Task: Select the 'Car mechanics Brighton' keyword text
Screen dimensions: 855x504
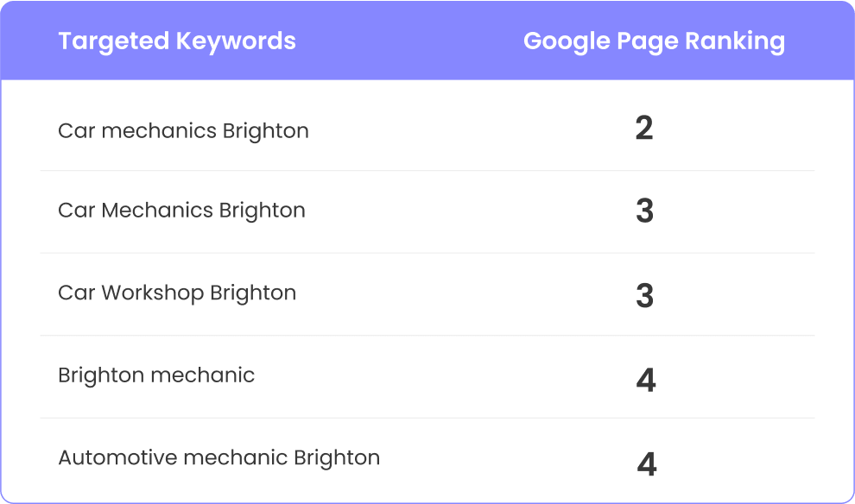Action: point(183,131)
